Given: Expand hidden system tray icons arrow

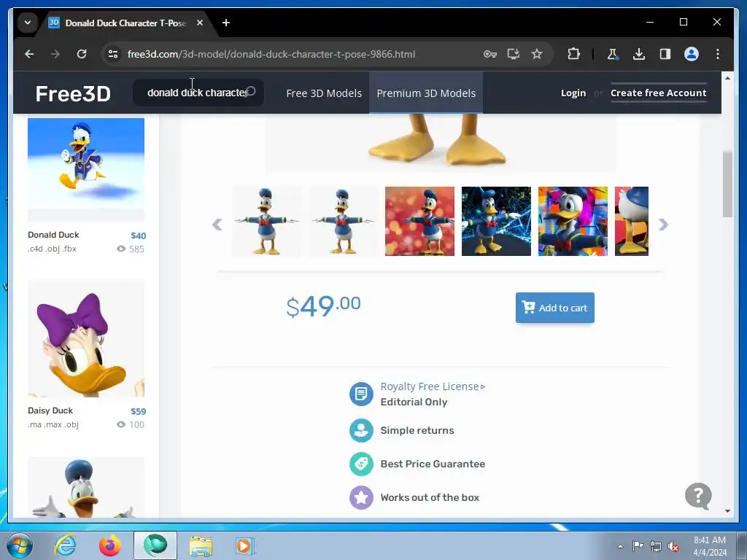Looking at the screenshot, I should pos(620,546).
